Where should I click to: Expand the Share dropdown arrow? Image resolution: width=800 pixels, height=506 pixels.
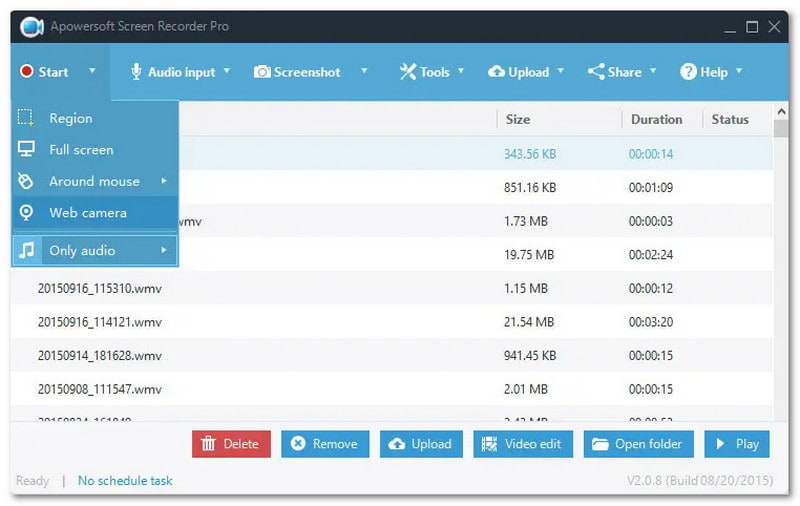(653, 70)
